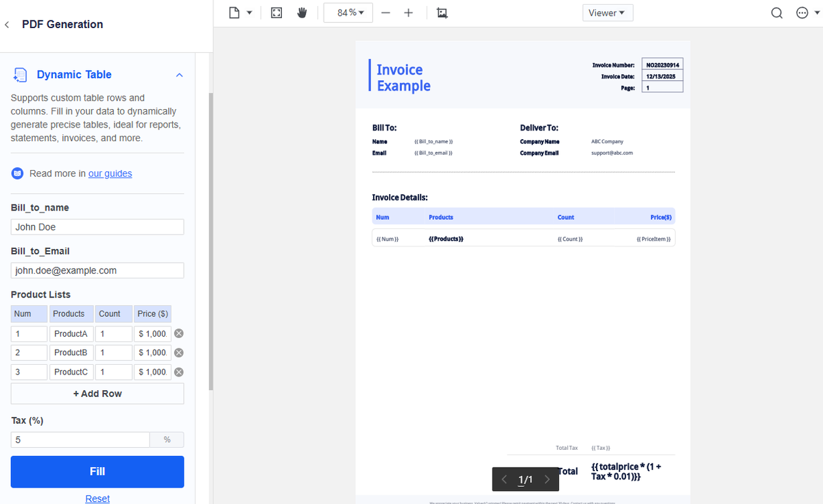Edit the ProductA name cell

point(71,334)
